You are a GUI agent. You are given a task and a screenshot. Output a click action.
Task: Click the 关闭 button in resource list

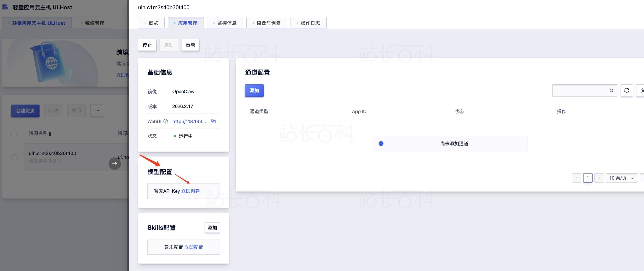pos(76,111)
